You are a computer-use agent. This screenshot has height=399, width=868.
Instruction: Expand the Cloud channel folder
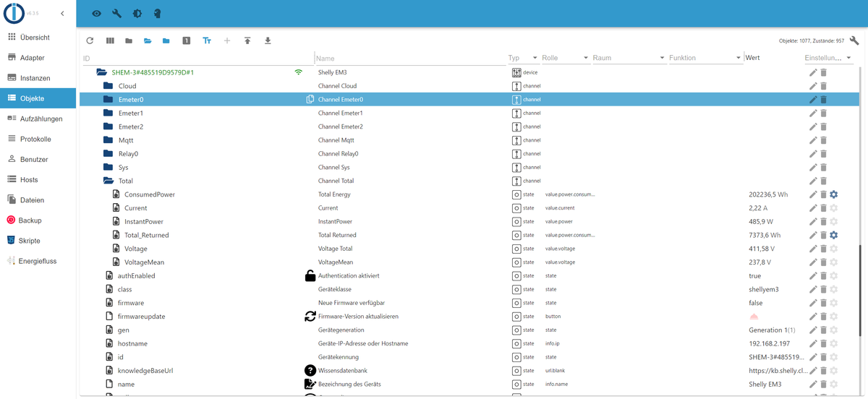(108, 86)
